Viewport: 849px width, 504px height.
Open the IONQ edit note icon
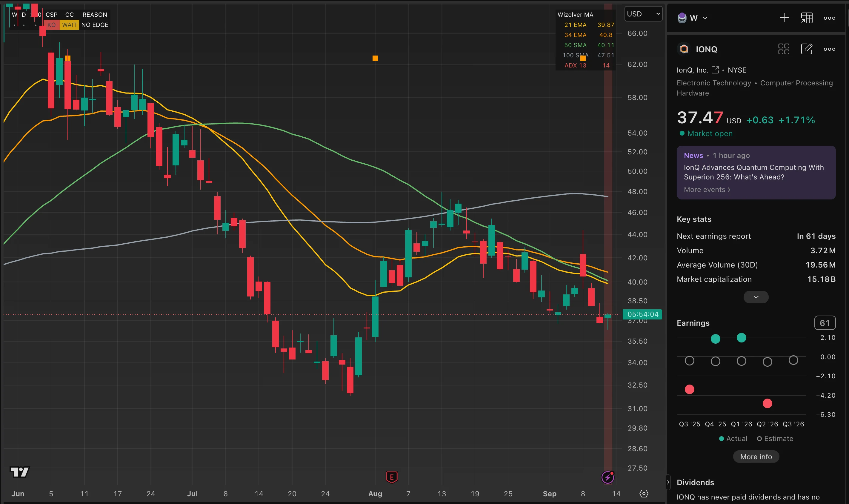(x=807, y=49)
